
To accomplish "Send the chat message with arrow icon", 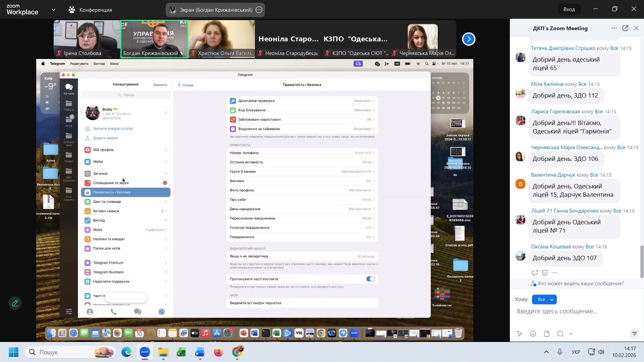I will [x=634, y=334].
